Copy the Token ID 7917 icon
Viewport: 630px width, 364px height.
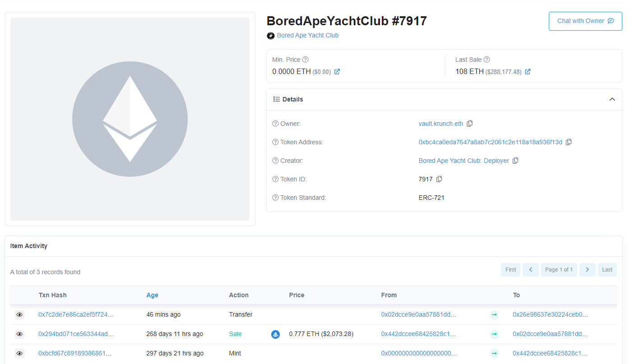[x=439, y=179]
